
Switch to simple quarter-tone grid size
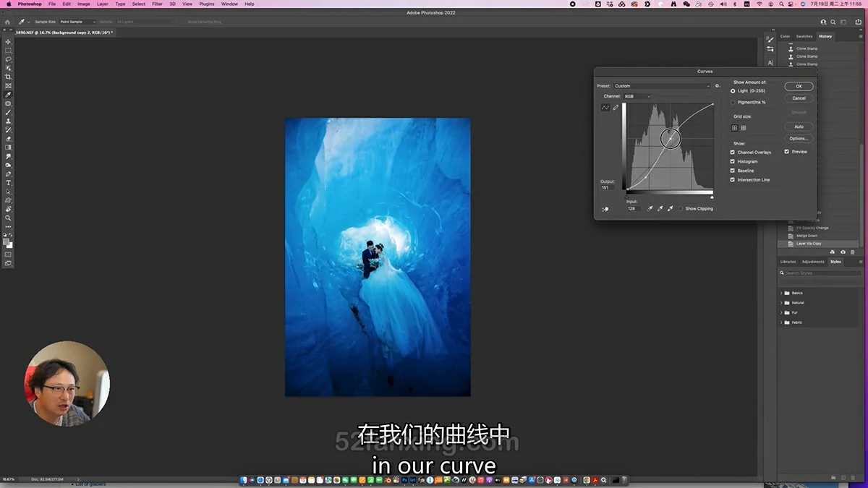click(x=734, y=128)
